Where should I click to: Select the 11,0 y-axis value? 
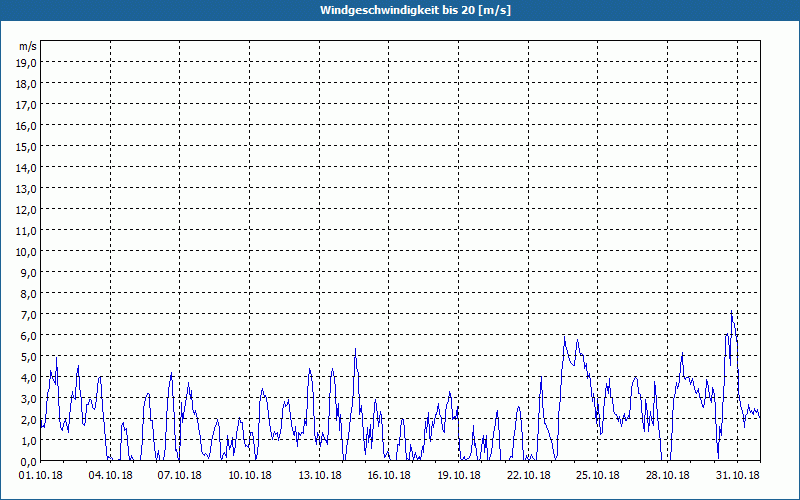pyautogui.click(x=27, y=231)
